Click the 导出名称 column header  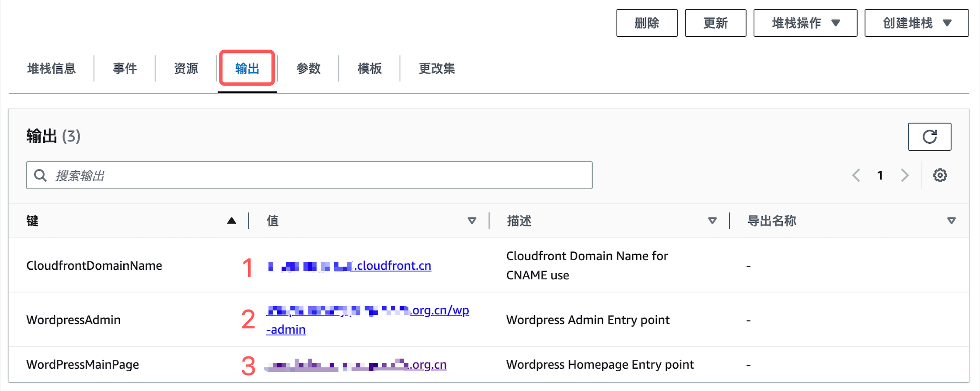[772, 221]
